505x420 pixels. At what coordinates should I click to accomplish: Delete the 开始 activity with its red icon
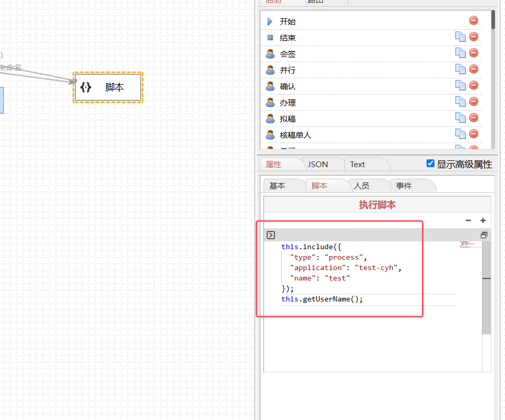474,20
